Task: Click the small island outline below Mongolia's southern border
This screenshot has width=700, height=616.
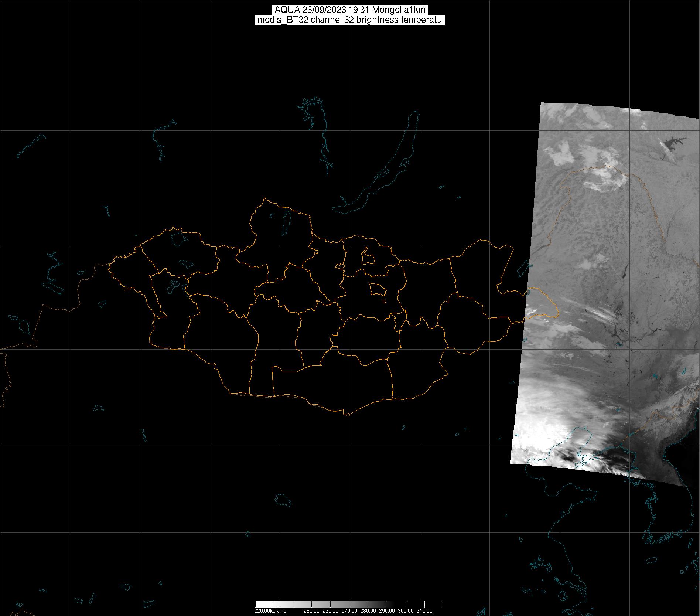Action: [283, 500]
